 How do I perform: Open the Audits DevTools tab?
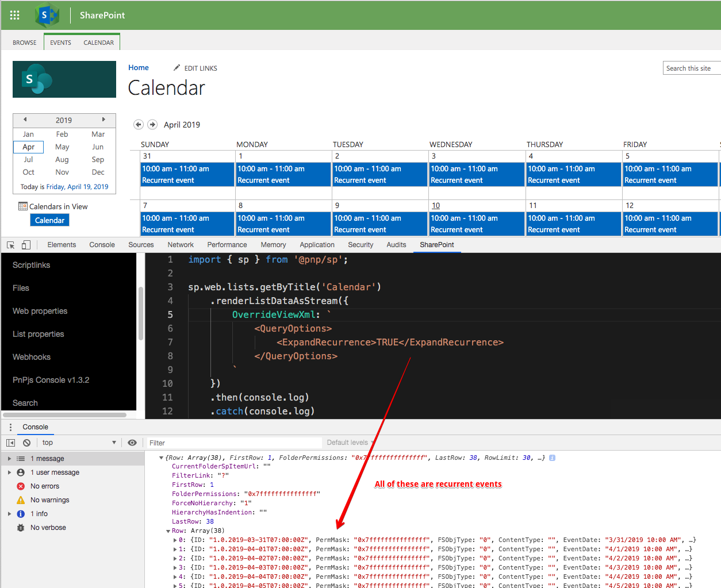pyautogui.click(x=396, y=245)
